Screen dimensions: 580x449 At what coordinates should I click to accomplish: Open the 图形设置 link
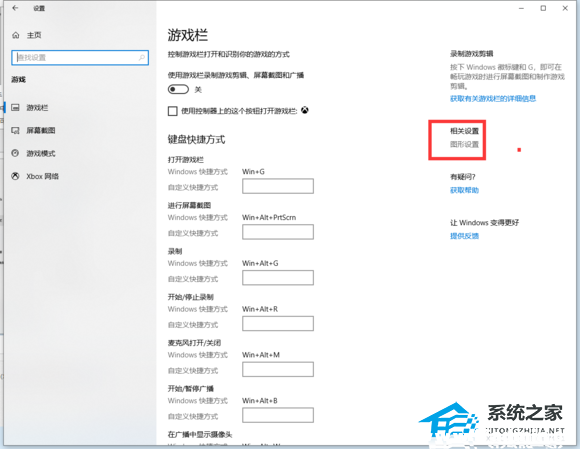(464, 144)
